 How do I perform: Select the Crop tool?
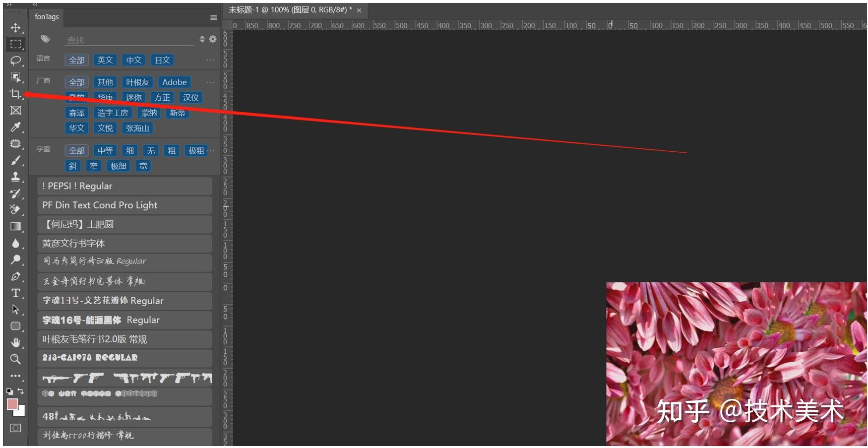tap(15, 94)
